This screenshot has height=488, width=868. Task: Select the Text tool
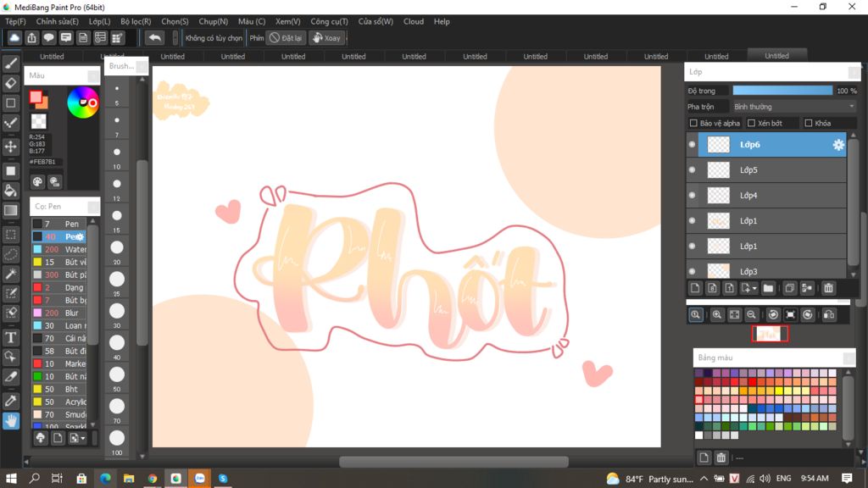coord(10,337)
